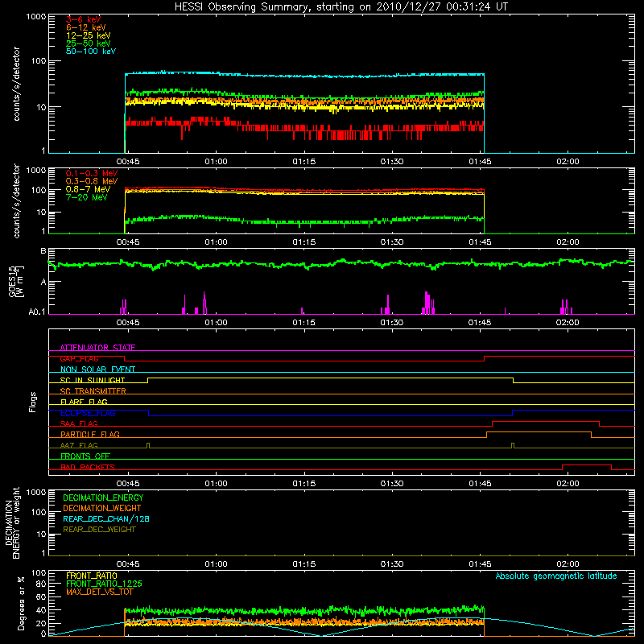
Task: Click the REAR_DEC_WEIGHT legend label
Action: click(x=99, y=530)
